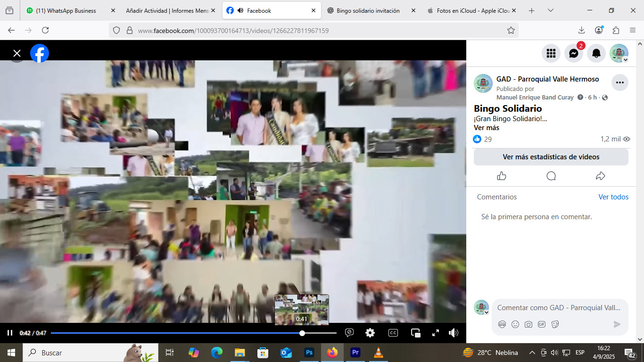The width and height of the screenshot is (644, 362).
Task: Mute the video volume
Action: click(x=454, y=333)
